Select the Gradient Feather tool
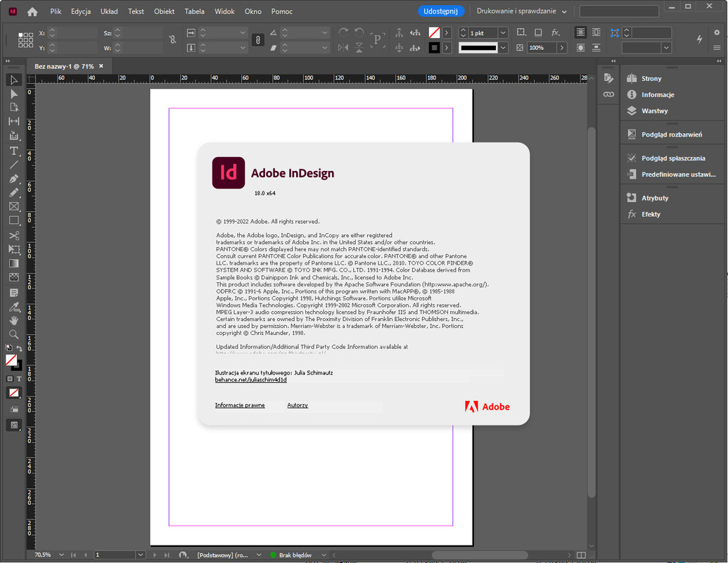Viewport: 728px width, 563px height. click(14, 277)
